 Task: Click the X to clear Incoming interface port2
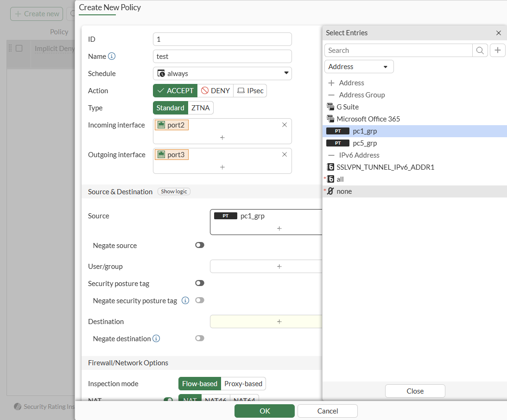point(285,125)
